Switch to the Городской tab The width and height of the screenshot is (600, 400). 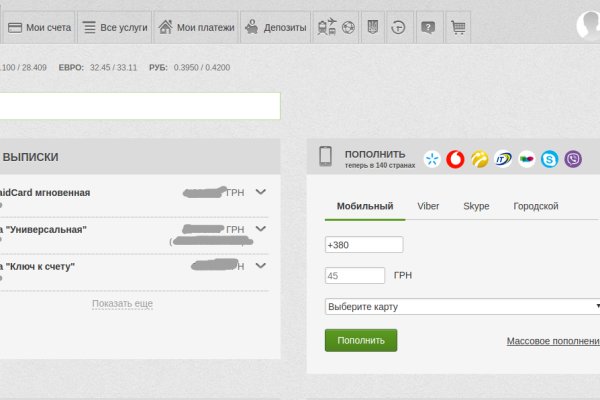click(535, 206)
